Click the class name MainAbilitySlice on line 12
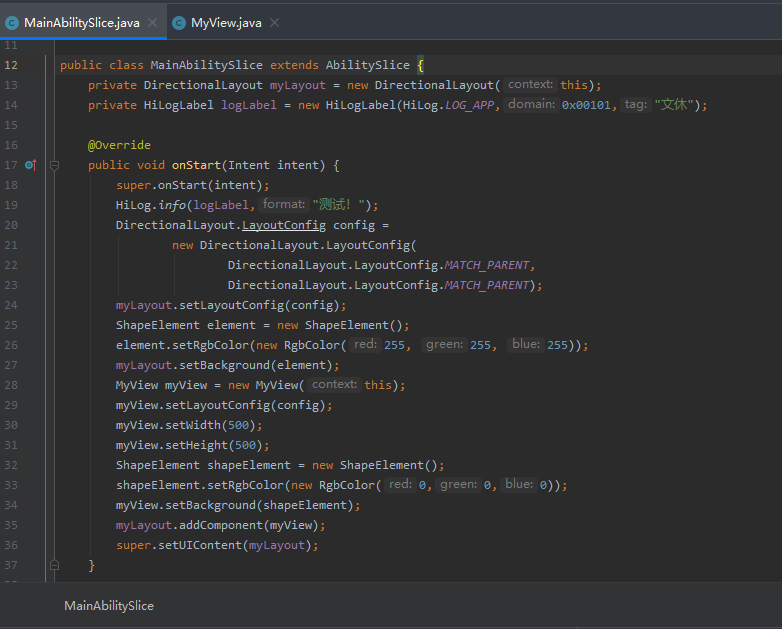The image size is (782, 629). pyautogui.click(x=206, y=65)
